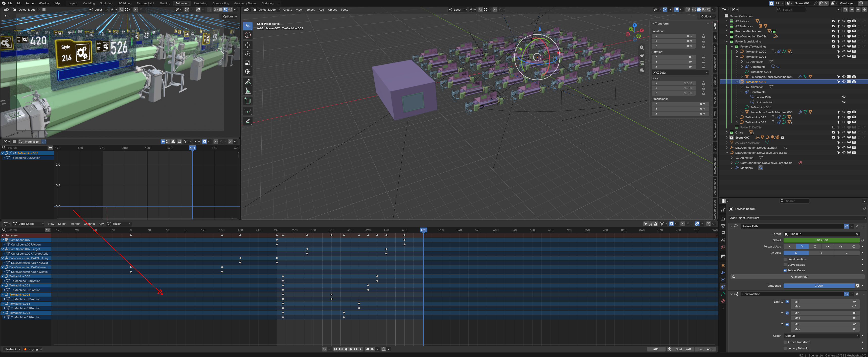Image resolution: width=868 pixels, height=357 pixels.
Task: Open the Object Constraints properties tab
Action: coord(723,287)
